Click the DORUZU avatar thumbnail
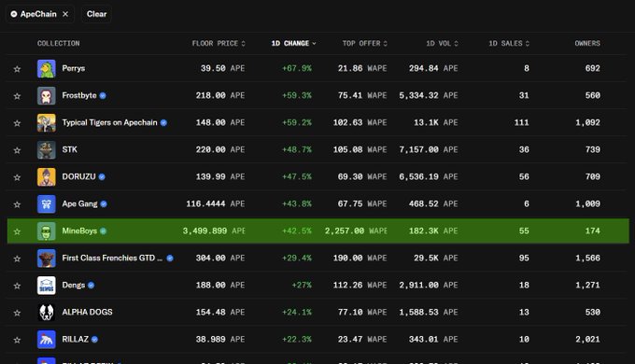This screenshot has height=364, width=635. pyautogui.click(x=46, y=177)
